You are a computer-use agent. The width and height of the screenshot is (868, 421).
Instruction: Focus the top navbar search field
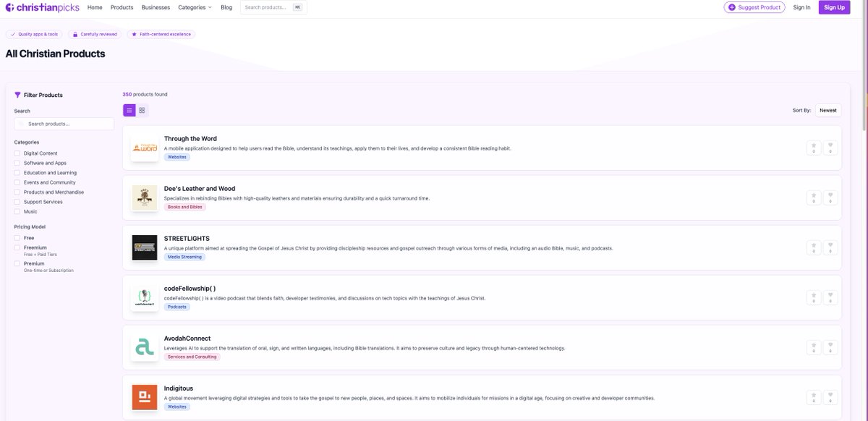[x=273, y=7]
